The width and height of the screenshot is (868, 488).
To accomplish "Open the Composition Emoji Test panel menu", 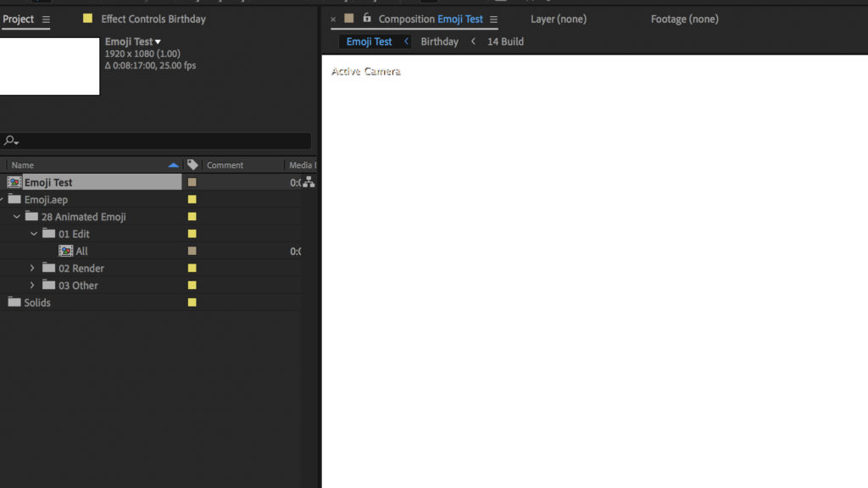I will 493,19.
